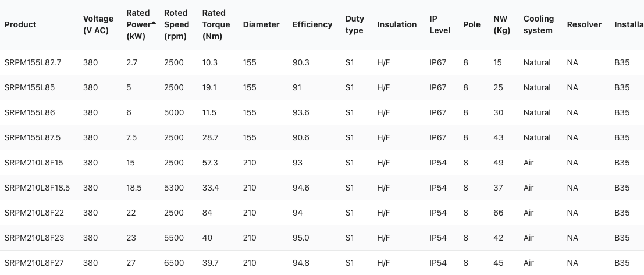Sort by NW (Kg) column header
Image resolution: width=644 pixels, height=275 pixels.
tap(500, 24)
